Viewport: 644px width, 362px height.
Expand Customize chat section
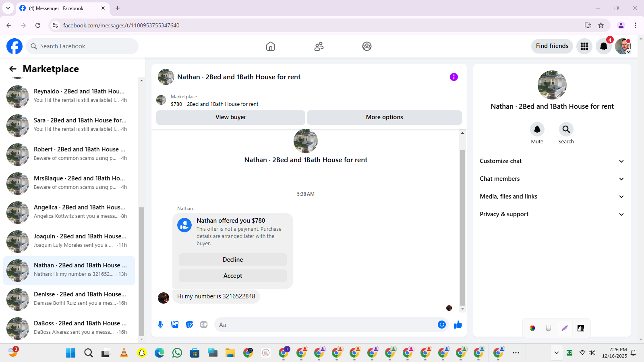(x=552, y=161)
